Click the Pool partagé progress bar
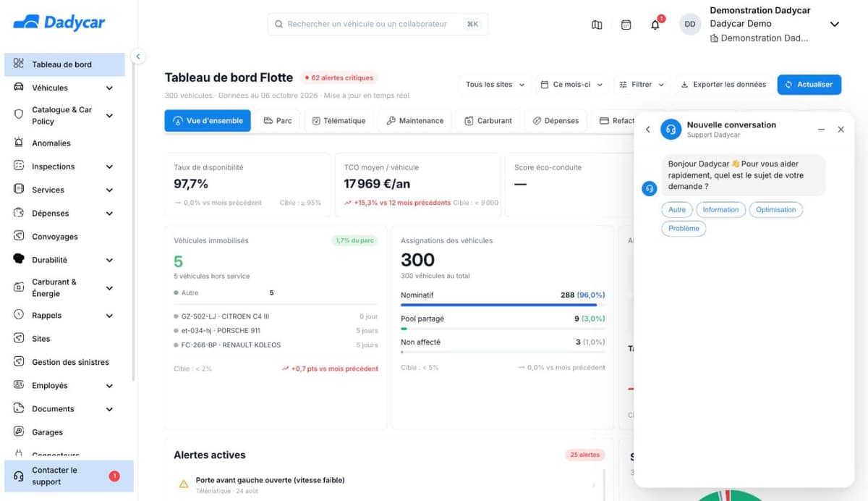The width and height of the screenshot is (868, 501). [x=503, y=329]
